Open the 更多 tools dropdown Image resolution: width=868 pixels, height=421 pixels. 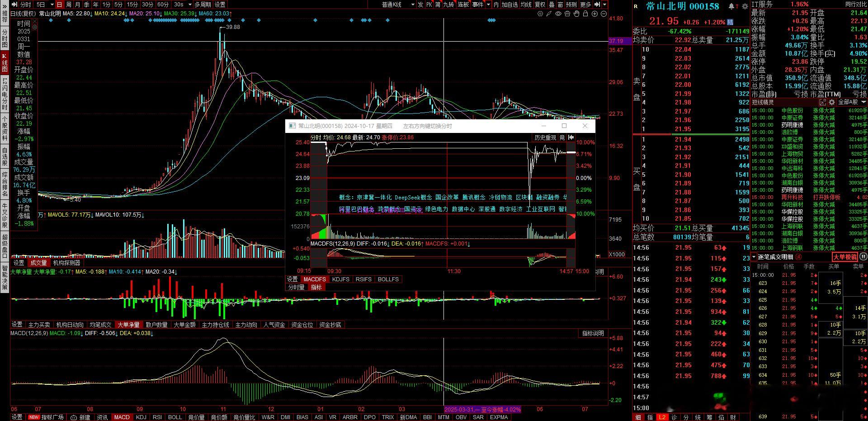[585, 5]
